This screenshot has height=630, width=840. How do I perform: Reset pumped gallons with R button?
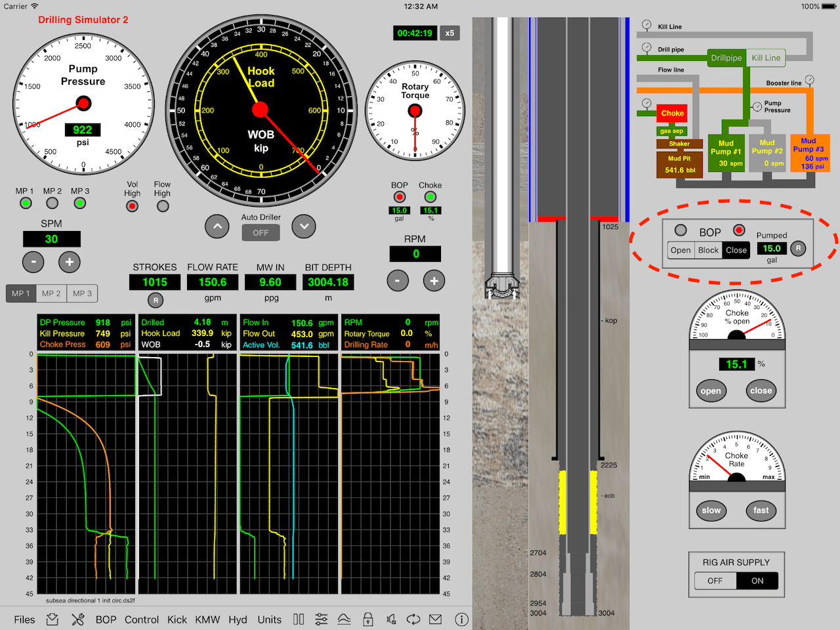point(798,249)
